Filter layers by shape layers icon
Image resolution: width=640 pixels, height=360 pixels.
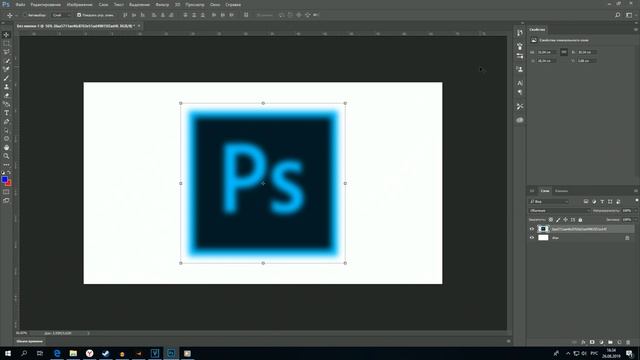(x=610, y=202)
